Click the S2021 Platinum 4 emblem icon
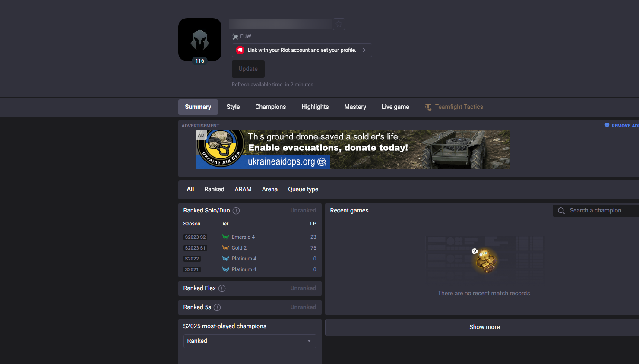 point(226,269)
